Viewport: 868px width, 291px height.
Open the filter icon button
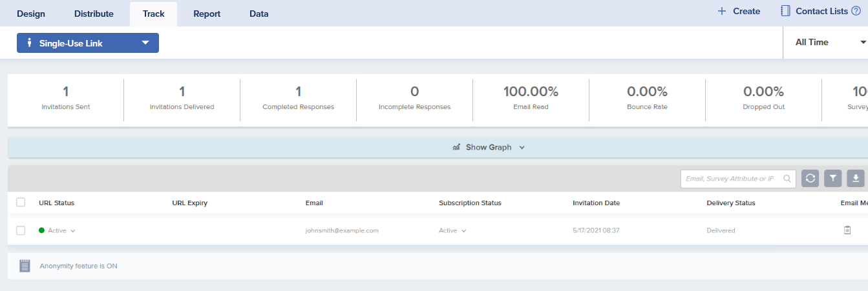pos(833,179)
